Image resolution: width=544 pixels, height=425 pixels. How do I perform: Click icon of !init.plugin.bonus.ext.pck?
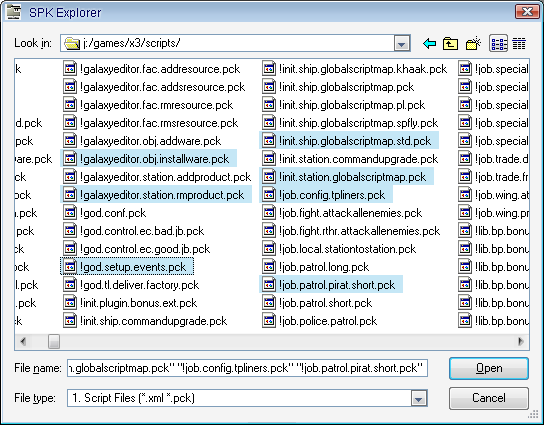pyautogui.click(x=70, y=303)
